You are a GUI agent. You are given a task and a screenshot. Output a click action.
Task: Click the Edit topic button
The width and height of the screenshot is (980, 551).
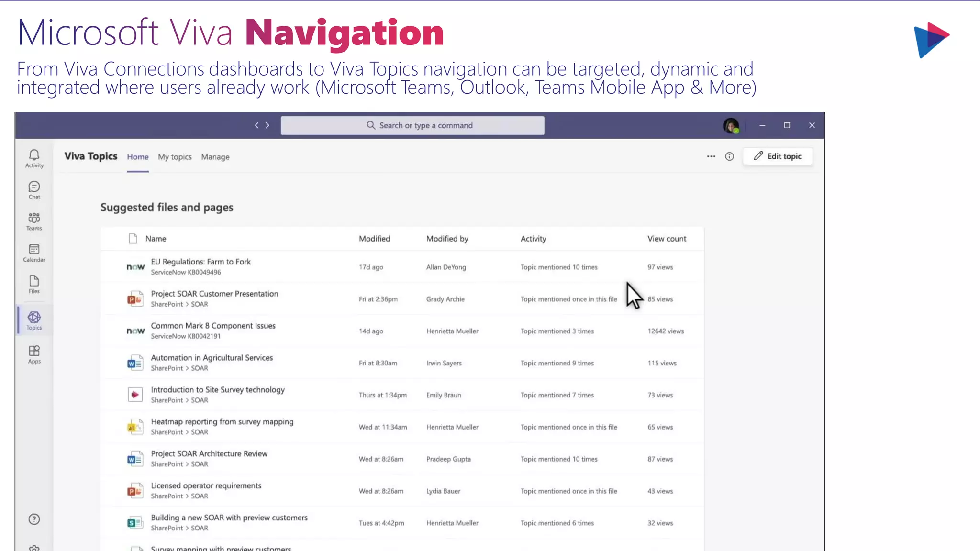click(x=778, y=156)
